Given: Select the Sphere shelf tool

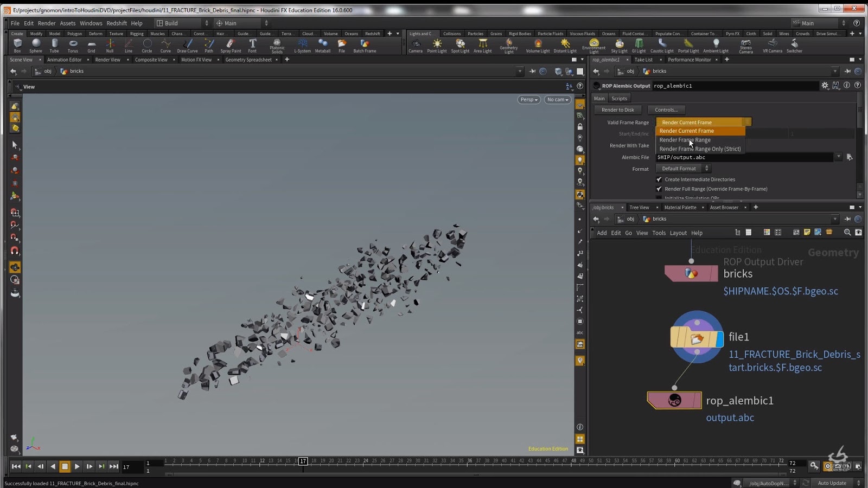Looking at the screenshot, I should coord(36,46).
